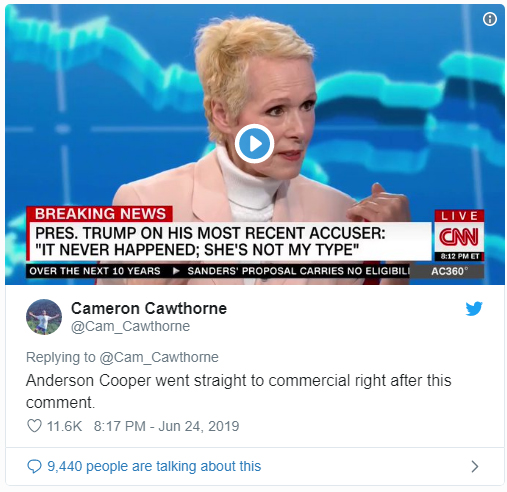Follow the 'Replying to @Cam_Cawthorne' mention link
This screenshot has height=492, width=507.
click(x=159, y=357)
